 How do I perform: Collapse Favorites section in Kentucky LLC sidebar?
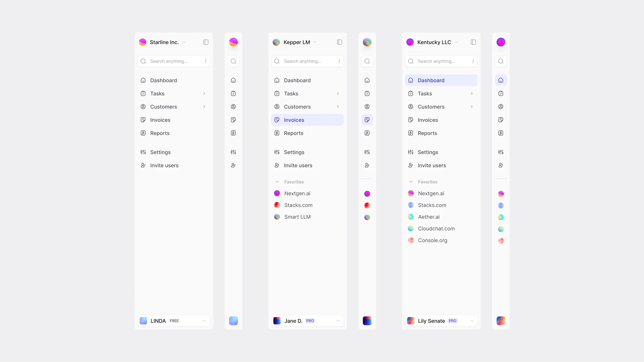point(411,182)
